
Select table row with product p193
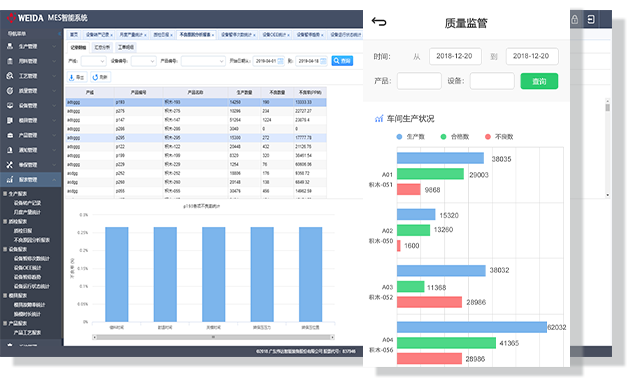click(196, 102)
